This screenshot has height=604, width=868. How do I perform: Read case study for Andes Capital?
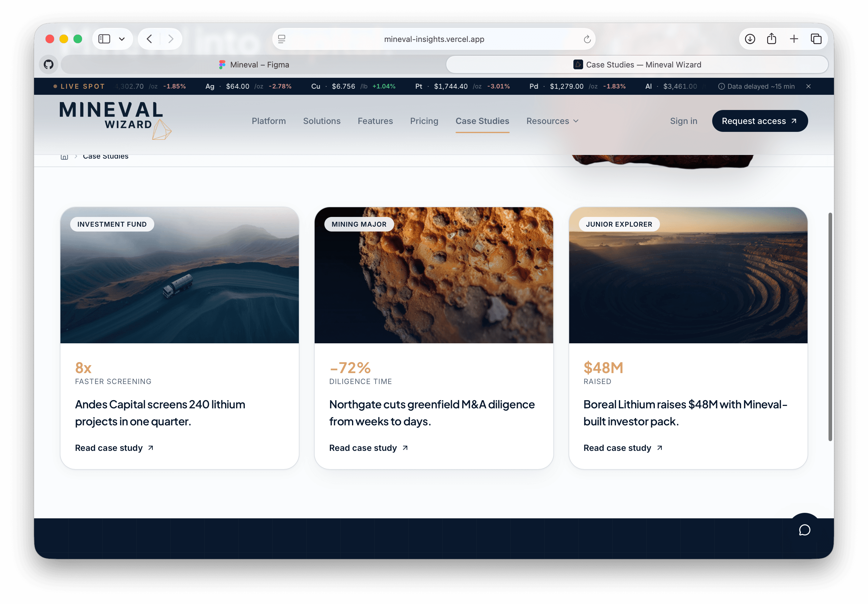point(114,448)
